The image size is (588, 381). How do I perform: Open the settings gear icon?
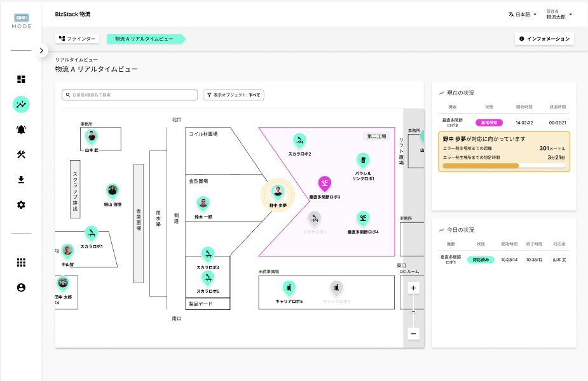pyautogui.click(x=21, y=204)
